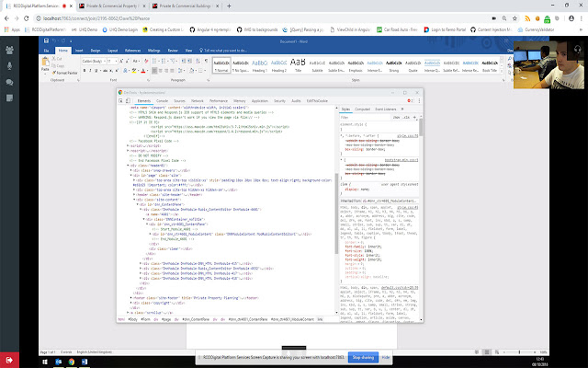
Task: Open the highlight color dropdown arrow
Action: tap(139, 71)
